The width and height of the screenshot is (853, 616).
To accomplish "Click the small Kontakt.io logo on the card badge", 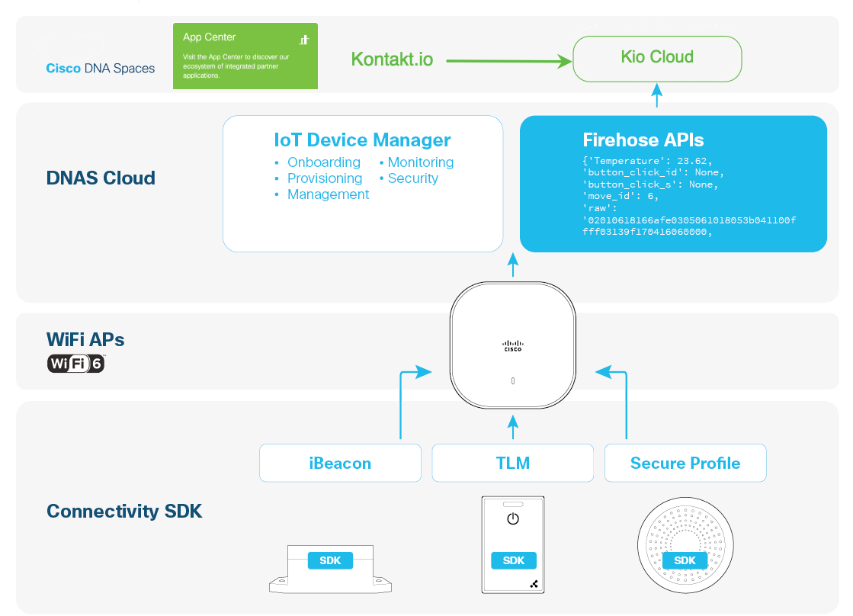I will pos(534,584).
